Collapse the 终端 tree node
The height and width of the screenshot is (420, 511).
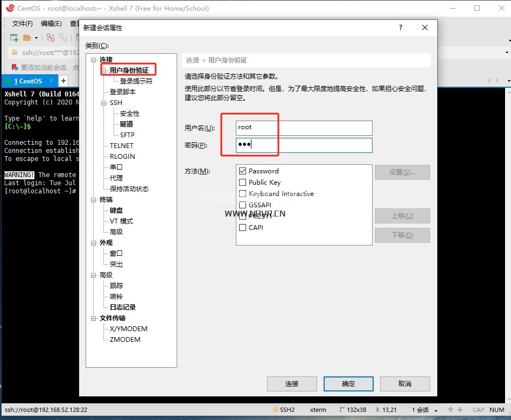click(x=94, y=200)
